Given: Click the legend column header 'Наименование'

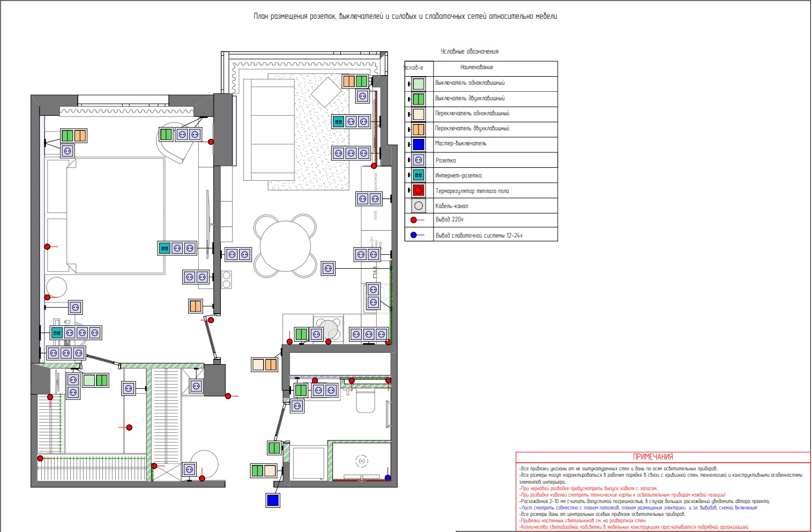Looking at the screenshot, I should coord(476,68).
